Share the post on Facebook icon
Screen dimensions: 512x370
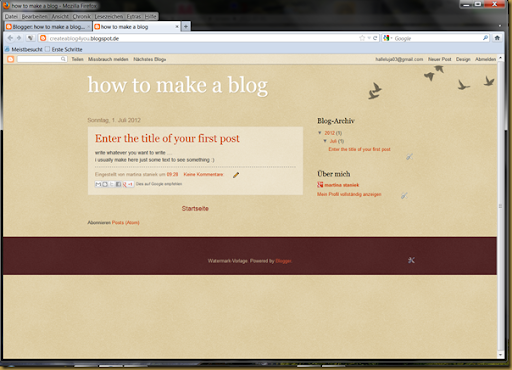click(x=118, y=184)
